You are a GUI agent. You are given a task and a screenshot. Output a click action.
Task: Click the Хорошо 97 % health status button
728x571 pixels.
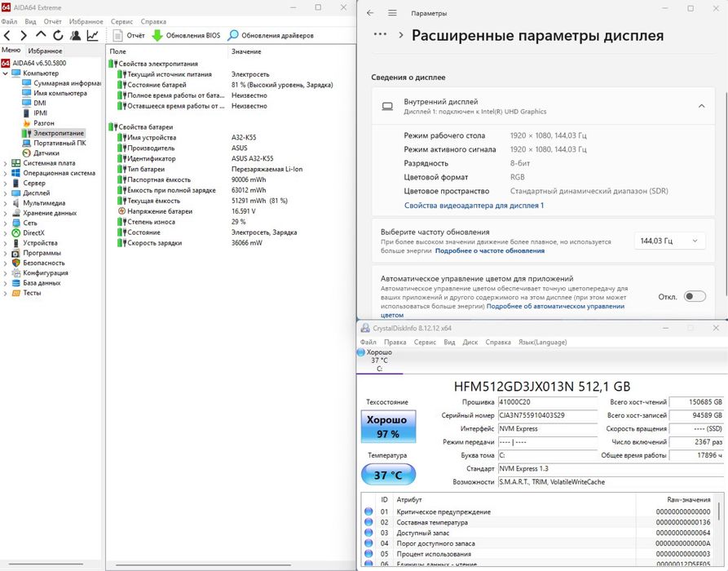(x=388, y=427)
